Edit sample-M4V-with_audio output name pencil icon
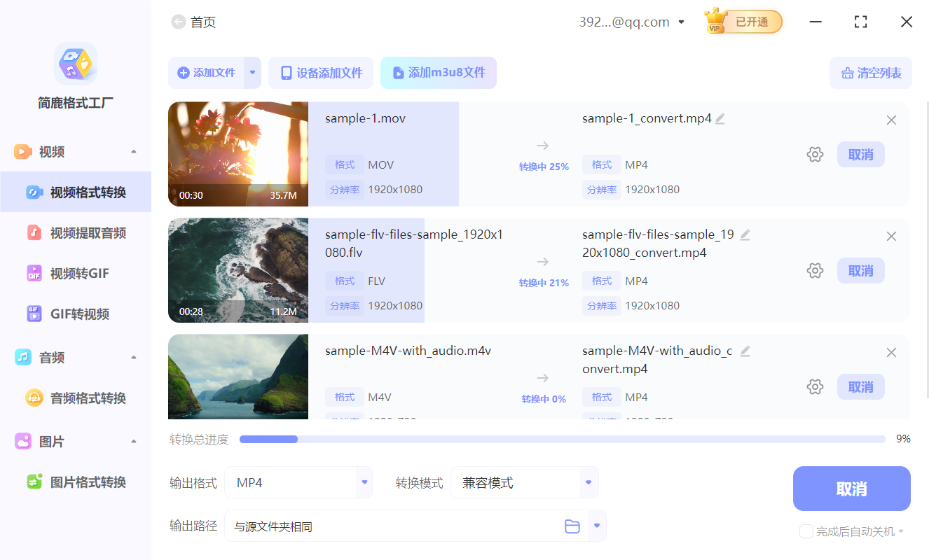929x560 pixels. point(745,351)
